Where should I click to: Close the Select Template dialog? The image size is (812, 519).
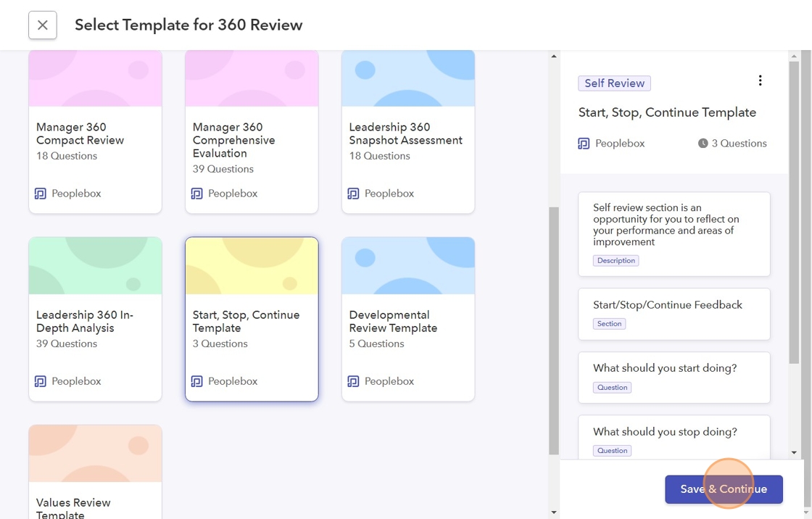(x=43, y=25)
